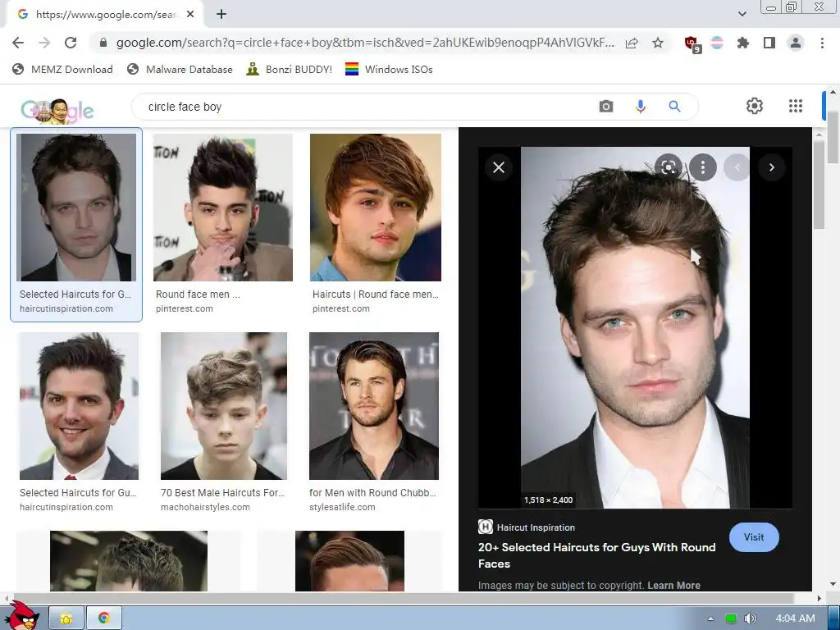The image size is (840, 630).
Task: Close the image preview panel
Action: 499,167
